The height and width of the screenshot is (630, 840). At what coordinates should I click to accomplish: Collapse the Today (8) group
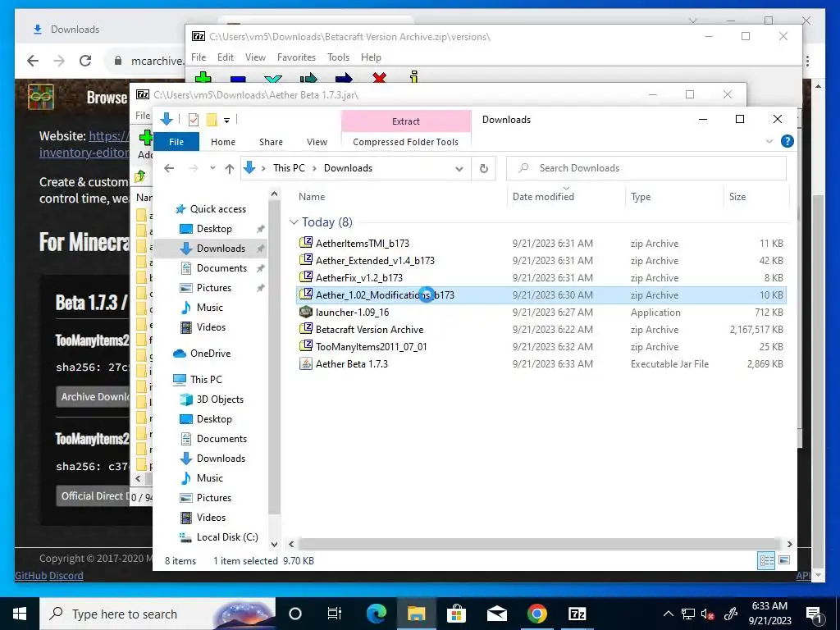(294, 221)
